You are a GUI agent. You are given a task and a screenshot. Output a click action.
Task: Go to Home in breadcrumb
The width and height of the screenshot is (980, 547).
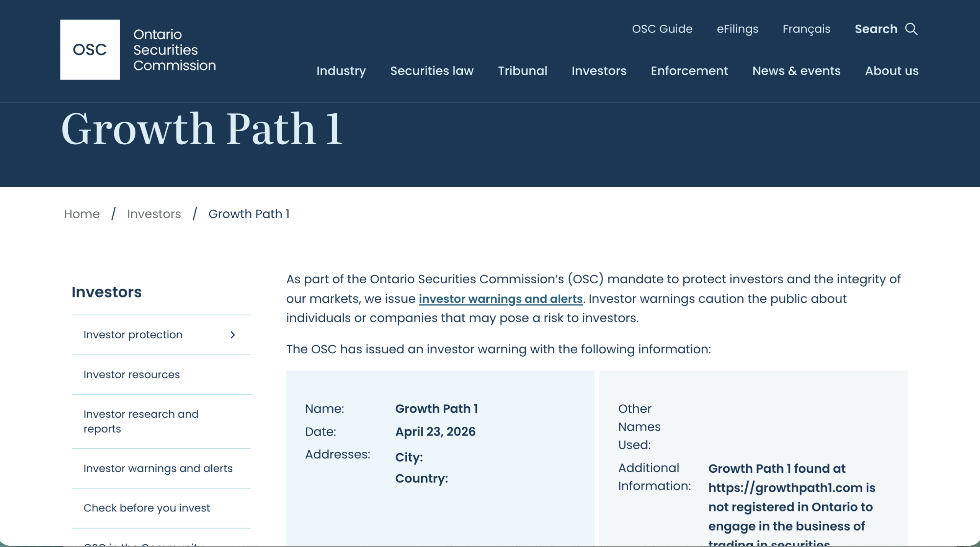click(82, 214)
